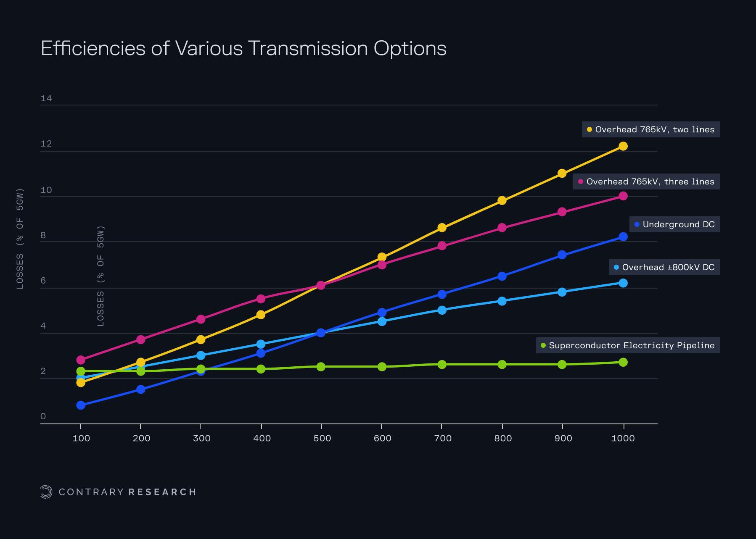Click the dark blue data point at 200
The image size is (756, 539).
[x=141, y=389]
